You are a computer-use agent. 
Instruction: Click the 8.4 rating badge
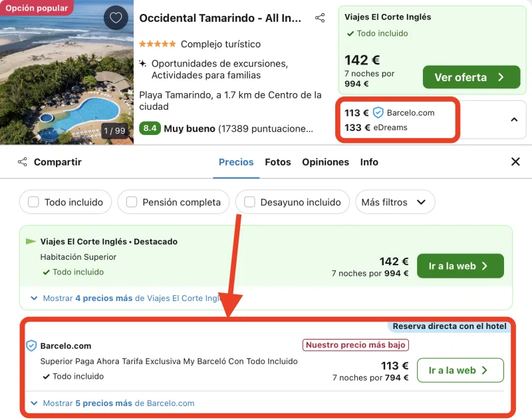[150, 128]
